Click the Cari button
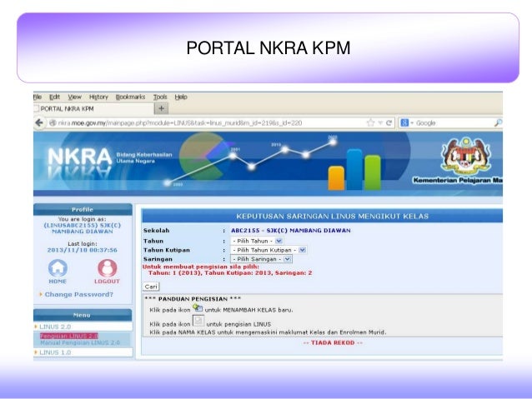The height and width of the screenshot is (399, 532). coord(151,287)
